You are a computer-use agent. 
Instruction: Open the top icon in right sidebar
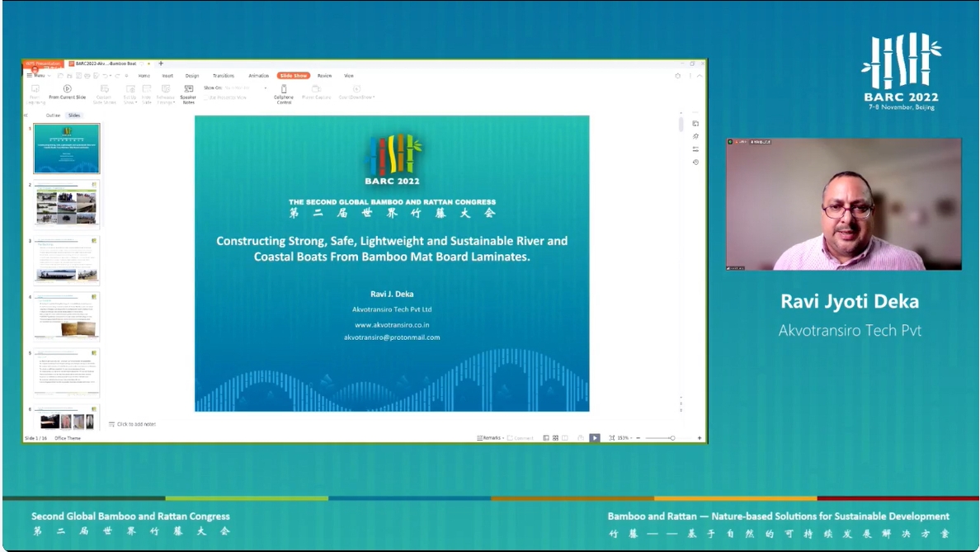tap(695, 124)
